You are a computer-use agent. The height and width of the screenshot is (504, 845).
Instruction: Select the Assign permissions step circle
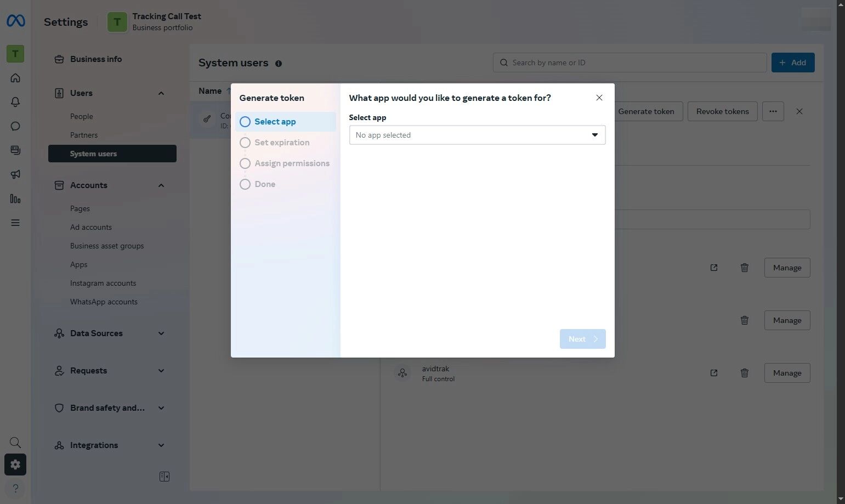click(x=245, y=163)
